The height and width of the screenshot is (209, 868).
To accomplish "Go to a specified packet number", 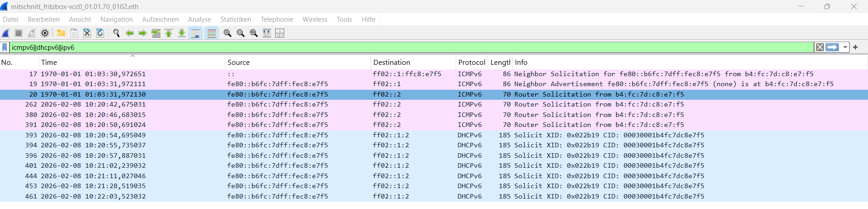I will 155,33.
